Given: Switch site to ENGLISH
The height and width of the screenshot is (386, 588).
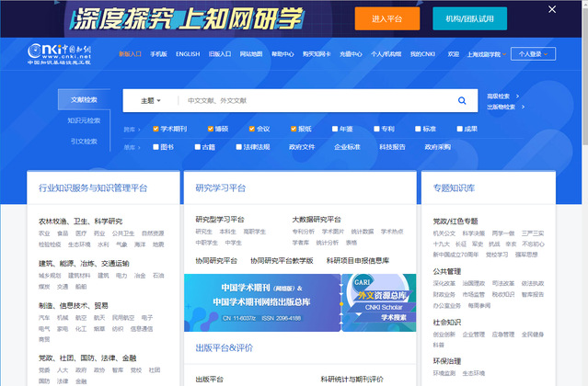Looking at the screenshot, I should click(188, 54).
